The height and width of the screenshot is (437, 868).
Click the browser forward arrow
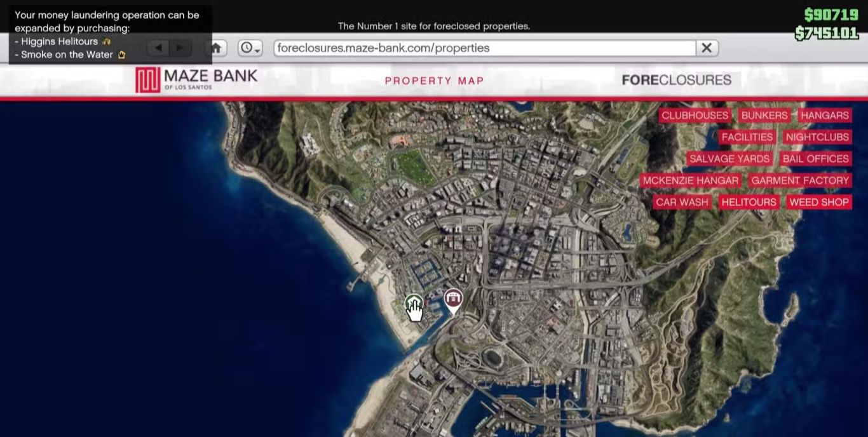[x=180, y=48]
